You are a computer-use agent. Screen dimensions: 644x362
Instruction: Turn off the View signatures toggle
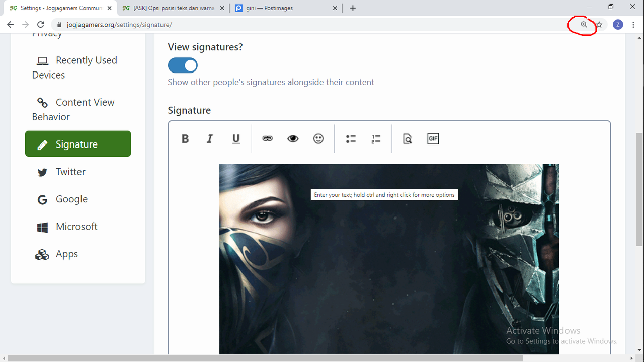183,65
